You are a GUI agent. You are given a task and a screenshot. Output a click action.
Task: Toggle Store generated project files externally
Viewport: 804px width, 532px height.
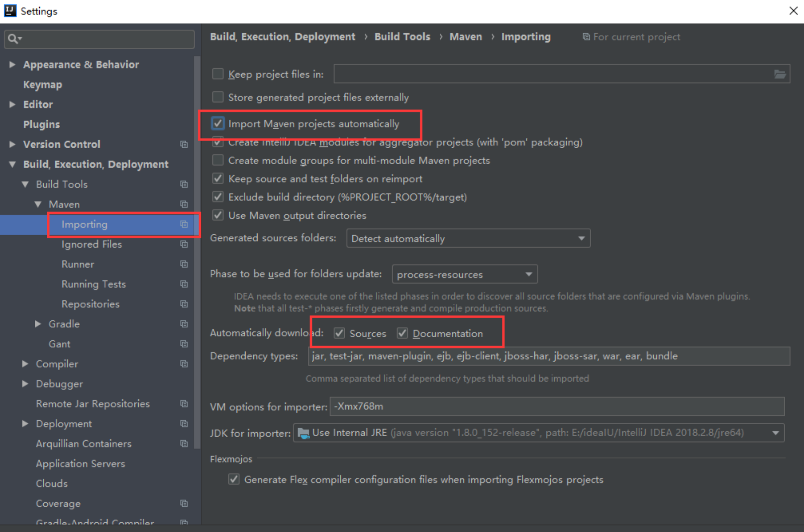(218, 97)
